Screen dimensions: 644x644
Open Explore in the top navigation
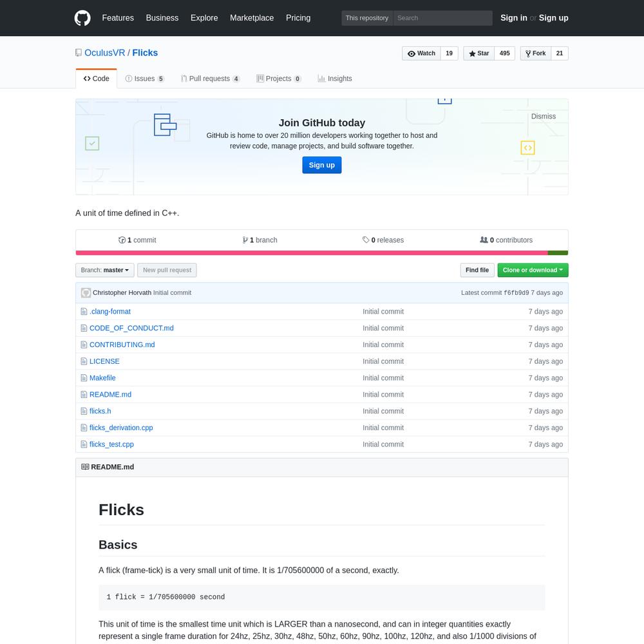click(204, 18)
